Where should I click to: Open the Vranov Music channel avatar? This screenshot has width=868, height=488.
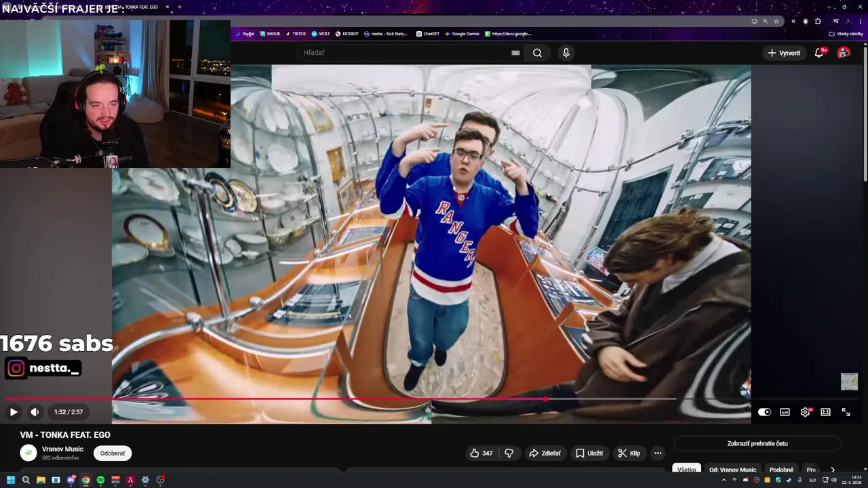[x=28, y=453]
